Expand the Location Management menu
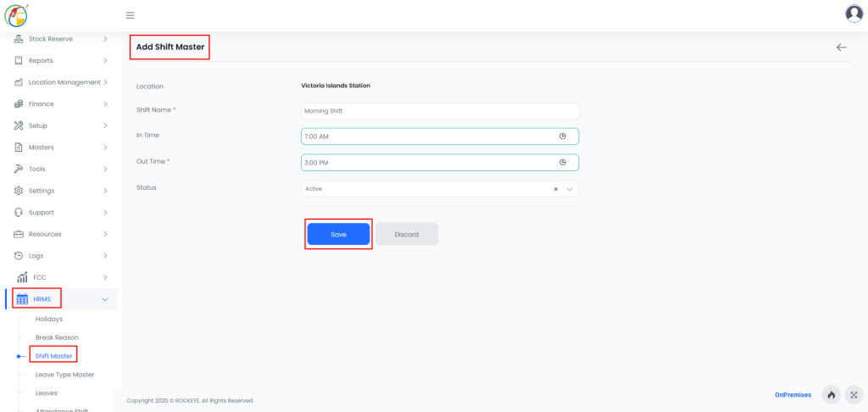868x412 pixels. pyautogui.click(x=61, y=82)
